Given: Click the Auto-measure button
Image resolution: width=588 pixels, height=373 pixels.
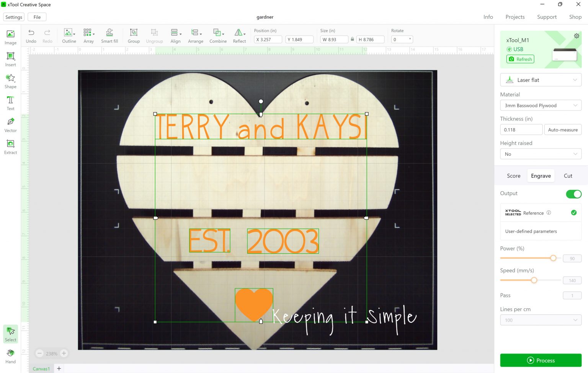Looking at the screenshot, I should pos(562,130).
